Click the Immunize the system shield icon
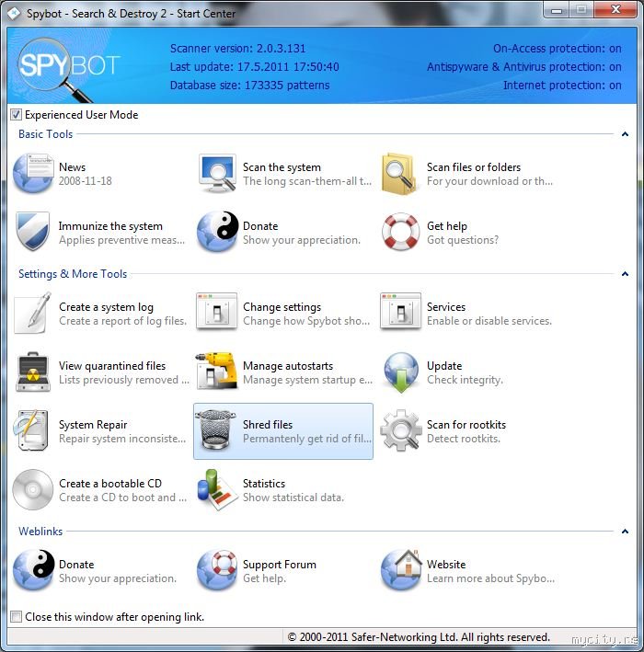644x652 pixels. [x=32, y=232]
